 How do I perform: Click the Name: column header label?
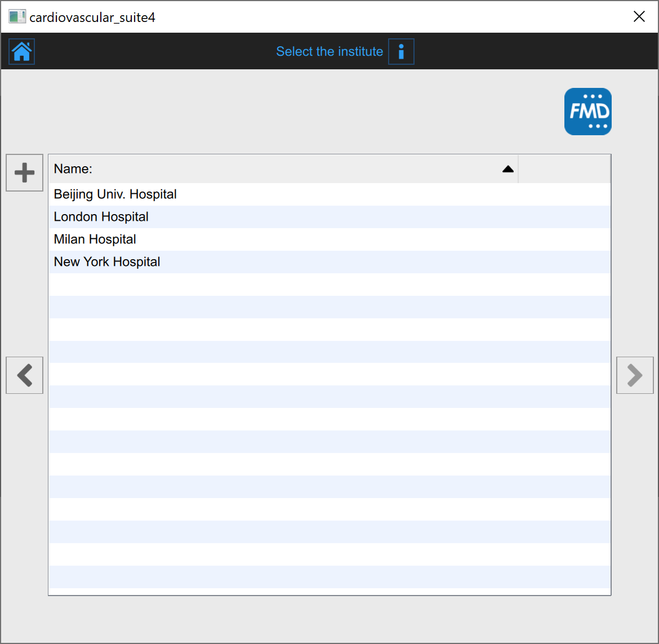tap(73, 169)
